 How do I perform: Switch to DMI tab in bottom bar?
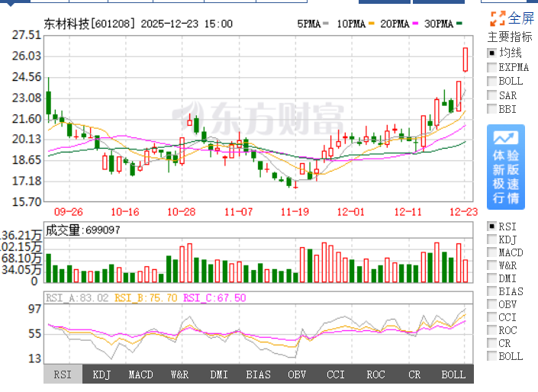219,374
